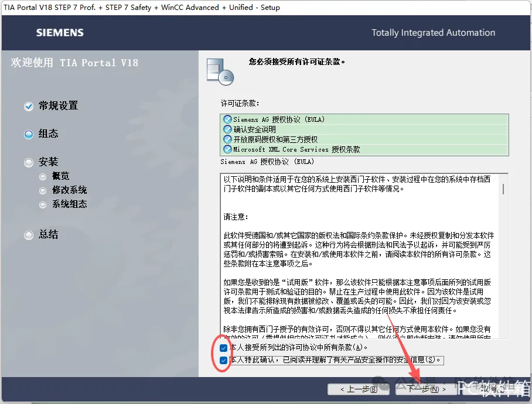The width and height of the screenshot is (532, 404).
Task: Click the 安装 step indicator bullet
Action: point(29,162)
